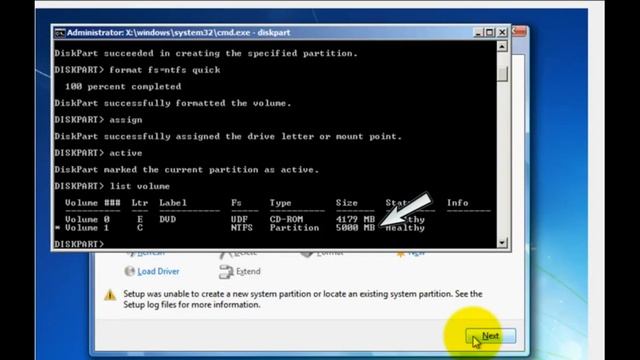
Task: Click the yellow warning icon in Setup
Action: (x=110, y=295)
